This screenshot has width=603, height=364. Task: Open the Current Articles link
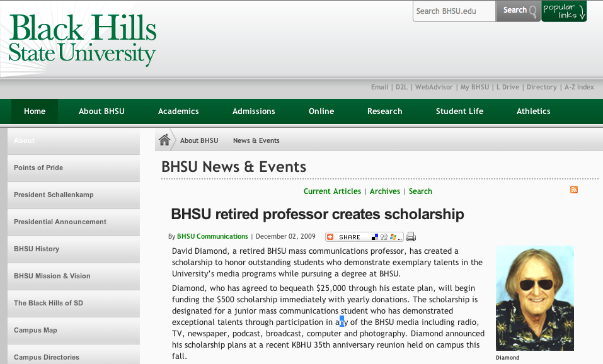(332, 191)
